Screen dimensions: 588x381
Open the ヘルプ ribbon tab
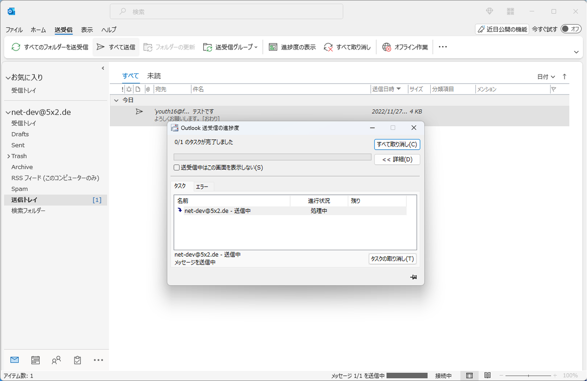tap(109, 30)
